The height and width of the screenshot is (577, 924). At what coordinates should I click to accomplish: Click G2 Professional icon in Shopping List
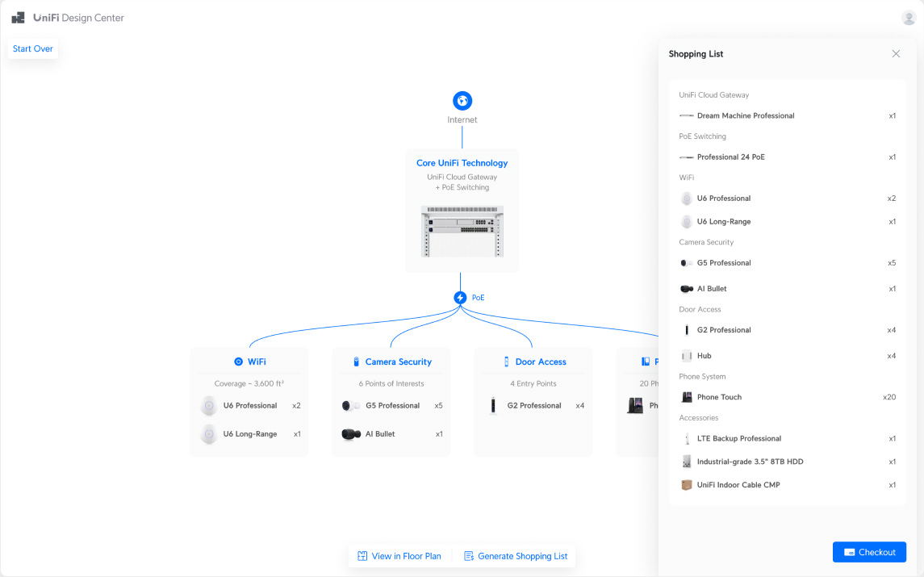pos(686,330)
